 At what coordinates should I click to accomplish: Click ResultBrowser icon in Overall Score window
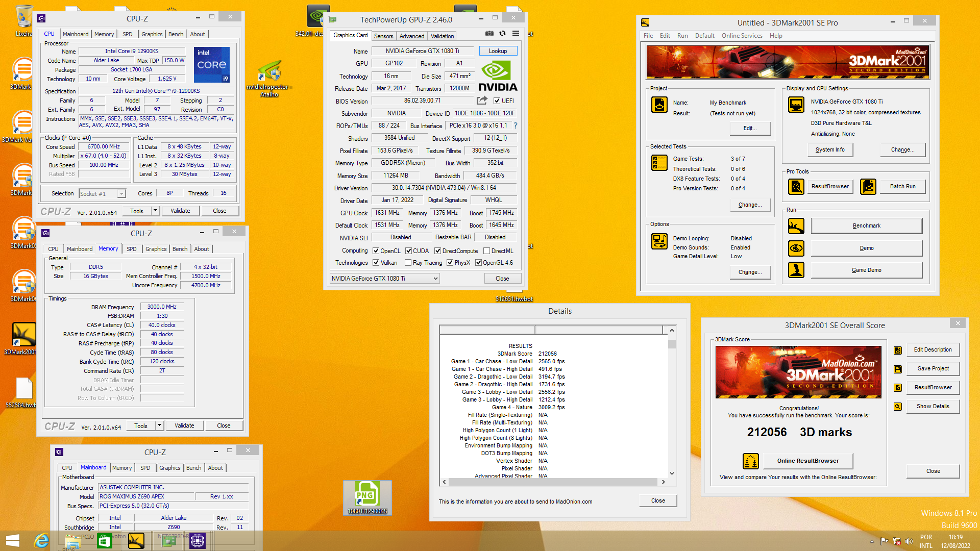(898, 388)
